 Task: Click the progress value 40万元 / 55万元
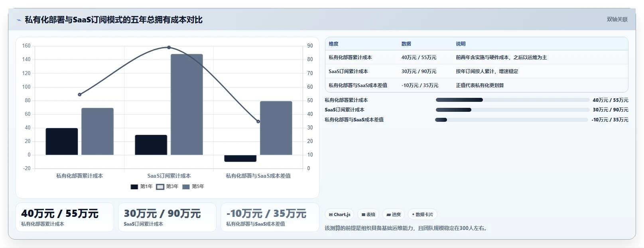611,100
